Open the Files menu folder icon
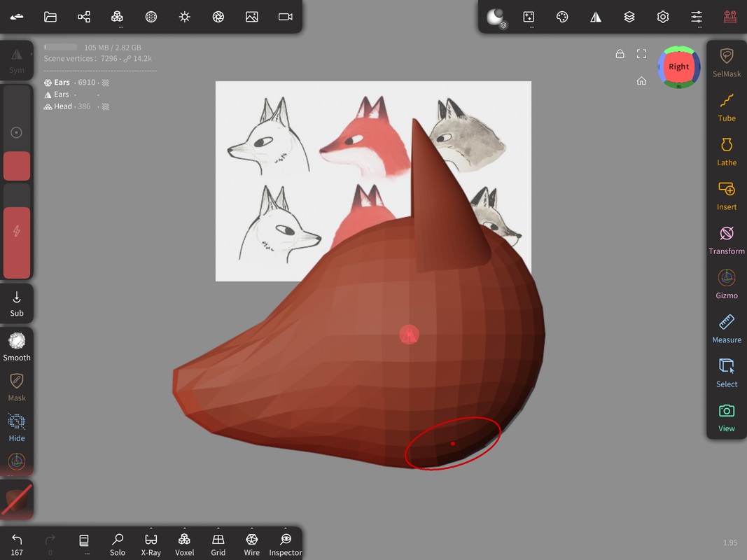Viewport: 747px width, 560px height. point(50,17)
